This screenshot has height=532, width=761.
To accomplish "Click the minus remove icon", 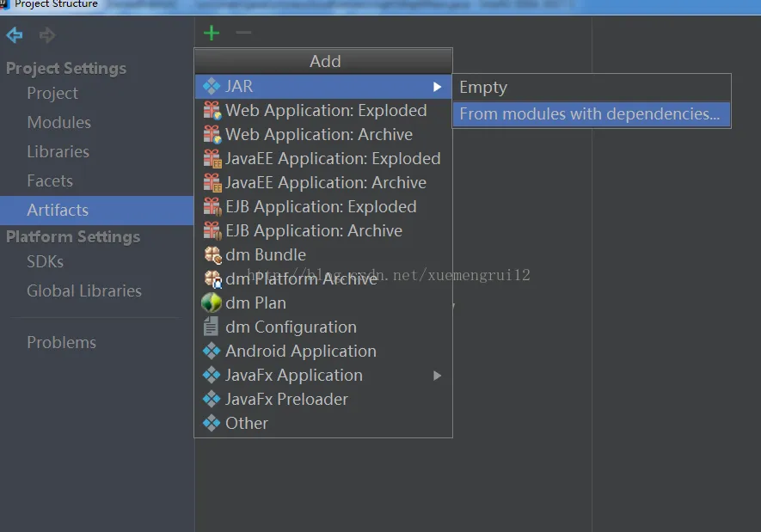I will pyautogui.click(x=243, y=34).
